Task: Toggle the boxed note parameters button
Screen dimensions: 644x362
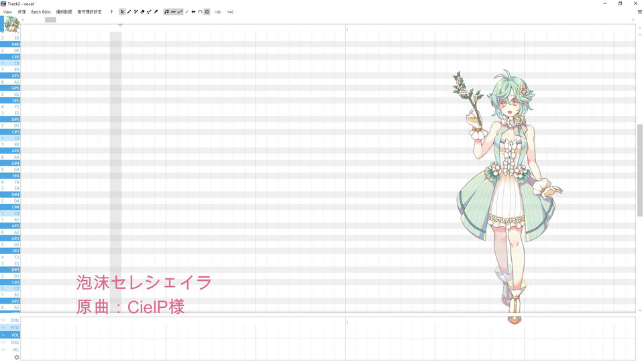Action: 207,12
